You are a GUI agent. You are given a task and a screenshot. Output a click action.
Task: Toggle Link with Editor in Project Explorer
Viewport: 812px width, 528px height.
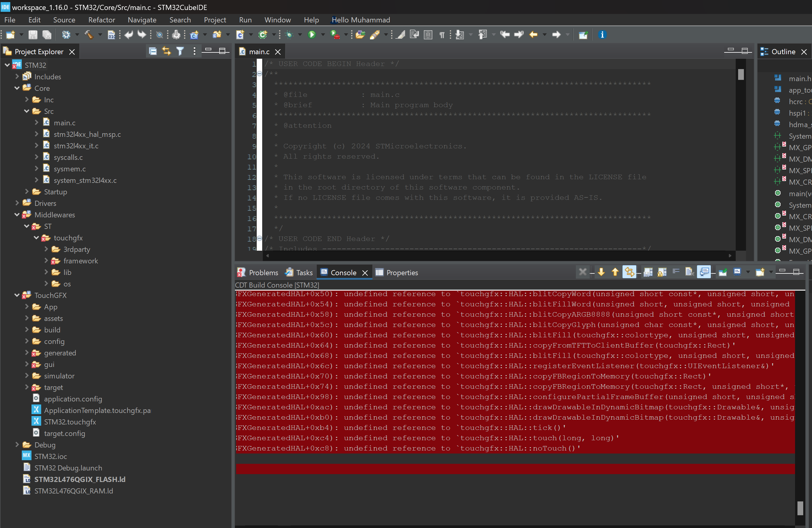[x=167, y=51]
